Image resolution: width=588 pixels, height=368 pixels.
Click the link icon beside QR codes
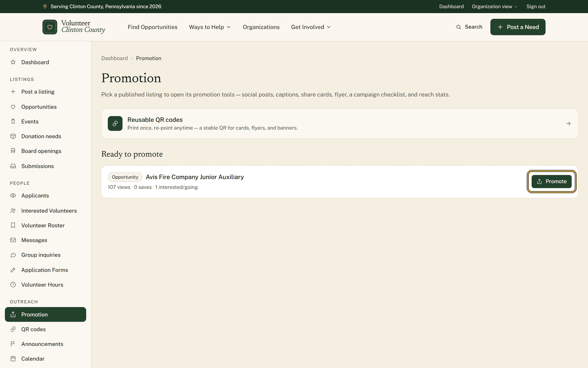(13, 329)
